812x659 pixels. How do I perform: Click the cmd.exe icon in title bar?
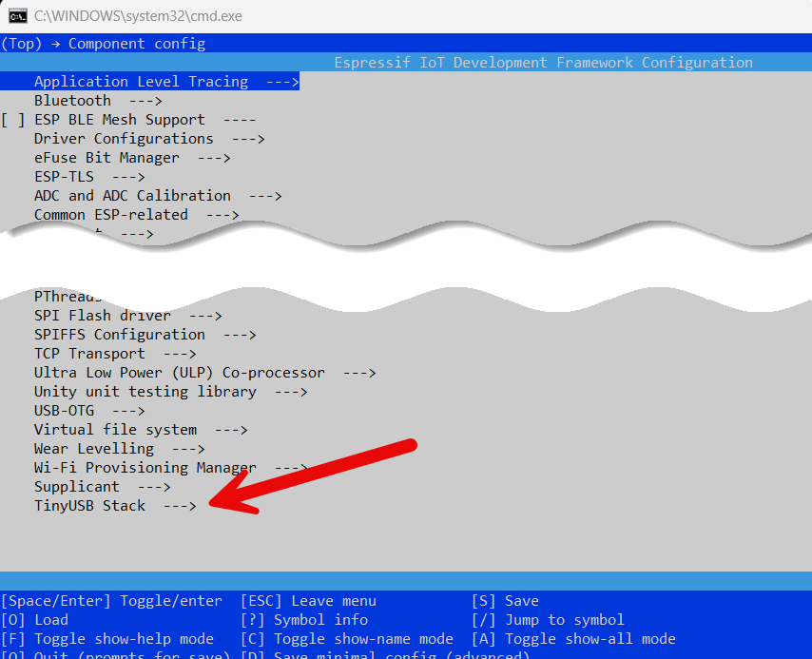pos(17,15)
